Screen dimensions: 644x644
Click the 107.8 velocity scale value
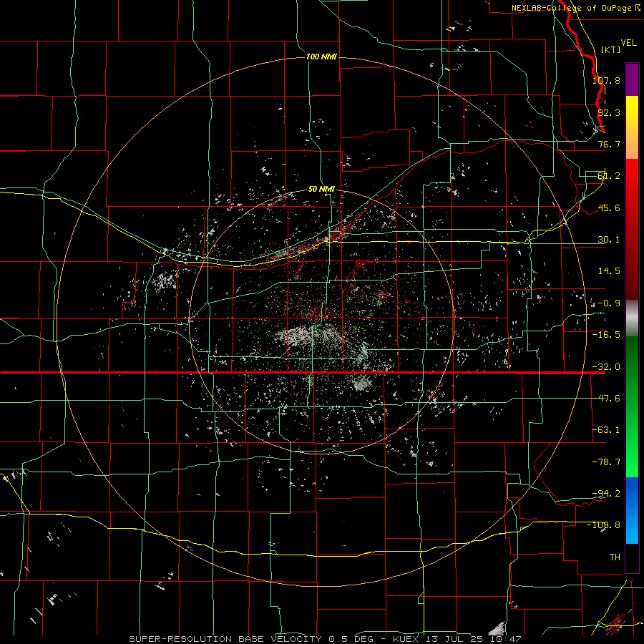[x=606, y=80]
